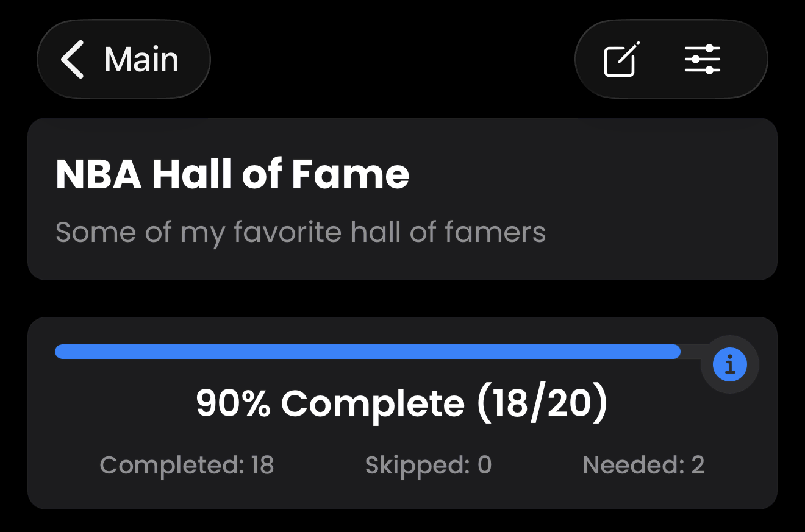This screenshot has height=532, width=805.
Task: Click the black gap between the two cards
Action: (402, 299)
